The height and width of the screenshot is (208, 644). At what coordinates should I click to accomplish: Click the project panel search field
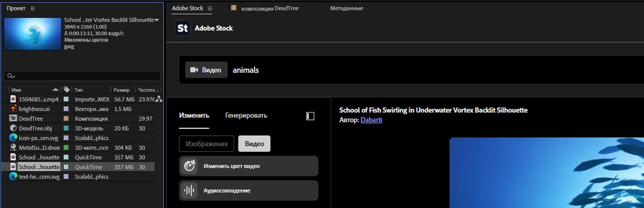click(82, 76)
